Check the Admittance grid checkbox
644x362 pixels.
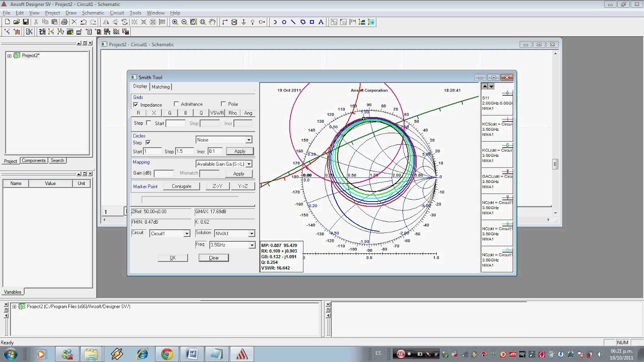[176, 104]
